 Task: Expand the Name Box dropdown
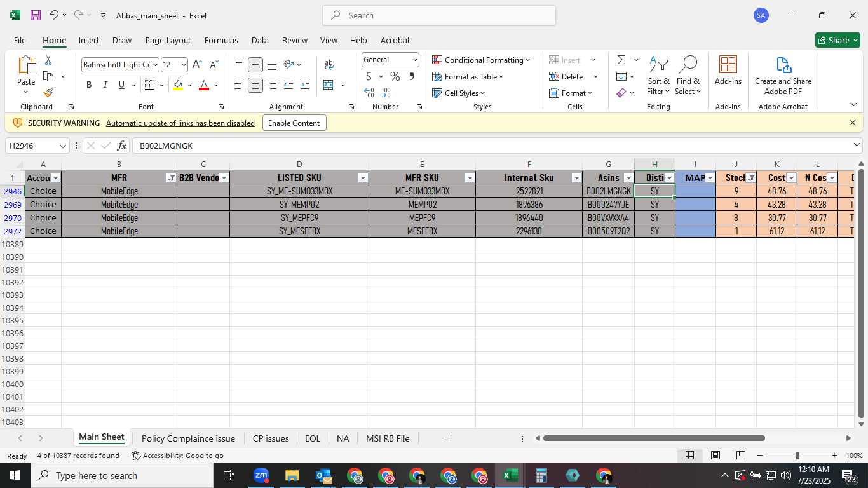pos(62,146)
